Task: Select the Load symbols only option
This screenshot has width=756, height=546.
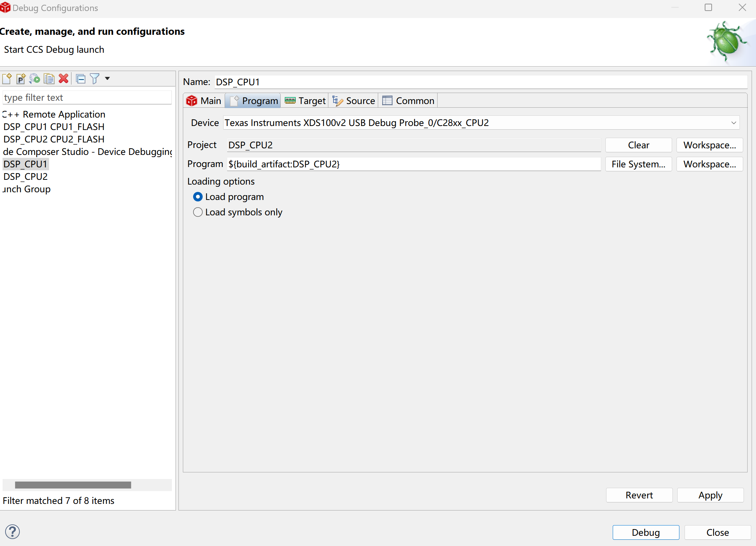Action: coord(198,212)
